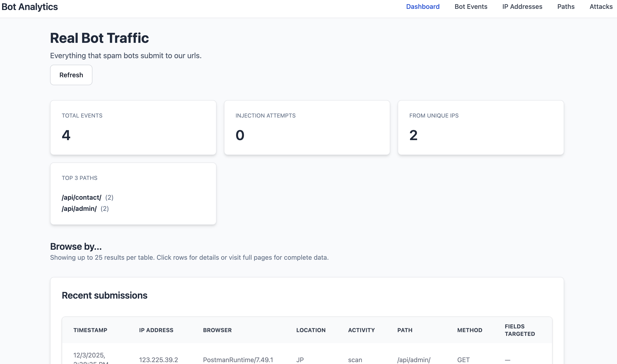This screenshot has height=364, width=617.
Task: Navigate to the Paths page
Action: [x=566, y=7]
